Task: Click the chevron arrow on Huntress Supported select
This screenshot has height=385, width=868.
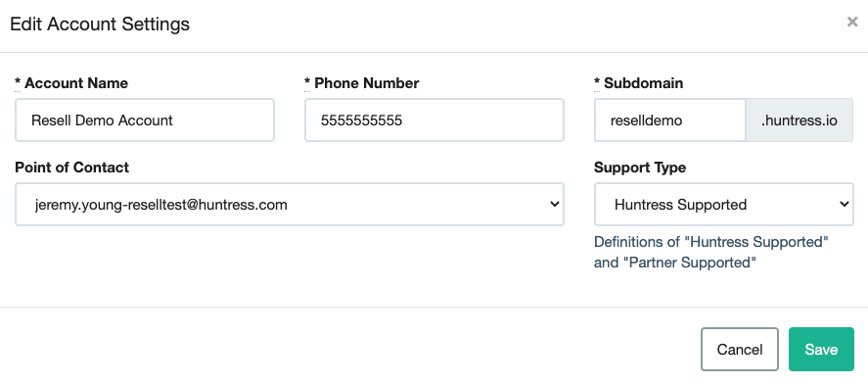Action: click(x=845, y=205)
